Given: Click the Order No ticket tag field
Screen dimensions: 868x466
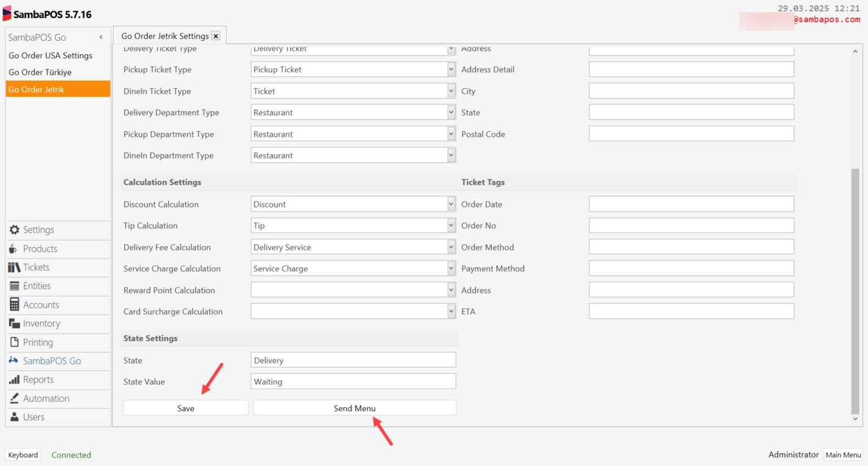Looking at the screenshot, I should tap(691, 225).
